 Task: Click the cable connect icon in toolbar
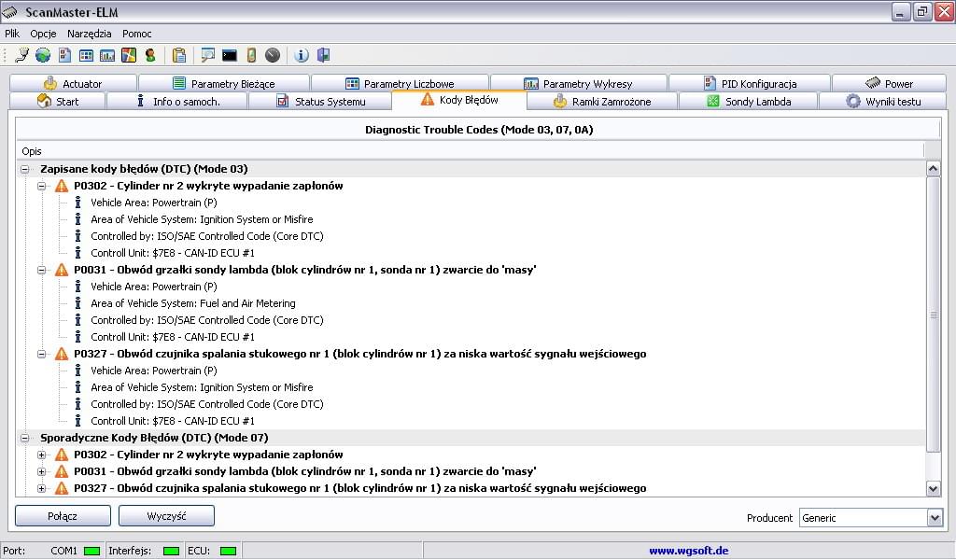(x=22, y=55)
